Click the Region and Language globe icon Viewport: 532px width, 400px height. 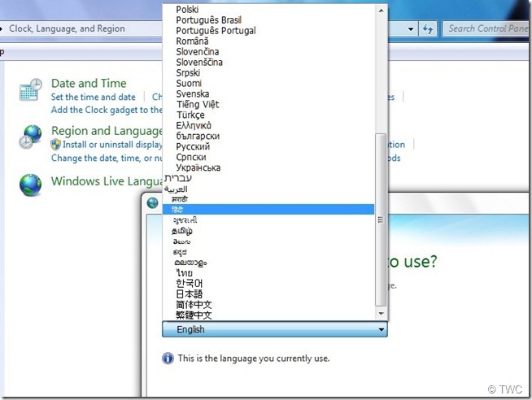(30, 137)
